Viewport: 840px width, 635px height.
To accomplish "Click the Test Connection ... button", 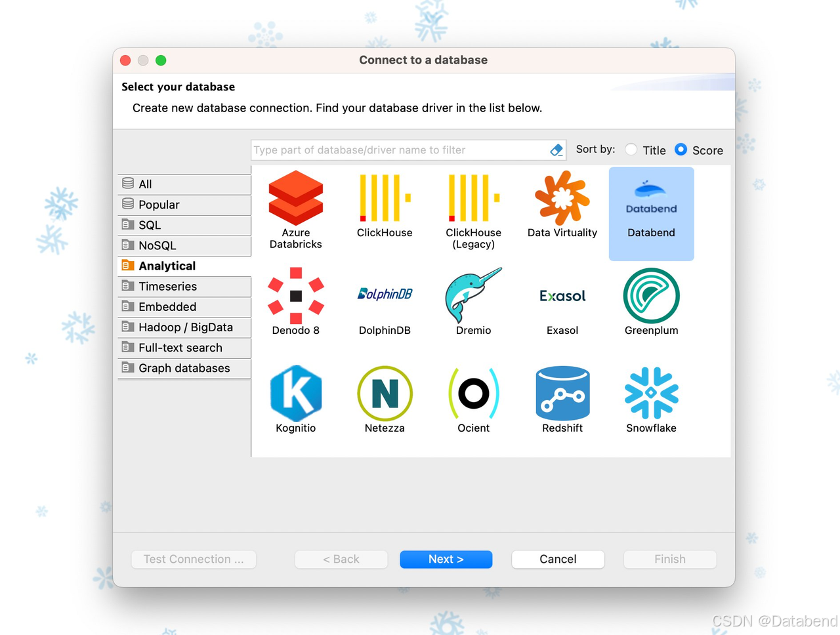I will (x=194, y=559).
